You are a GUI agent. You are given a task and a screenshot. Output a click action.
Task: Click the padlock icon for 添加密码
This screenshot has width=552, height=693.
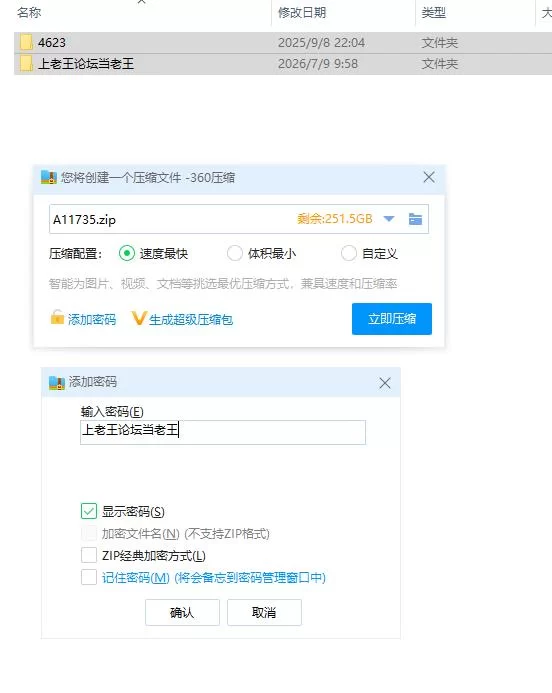coord(57,317)
